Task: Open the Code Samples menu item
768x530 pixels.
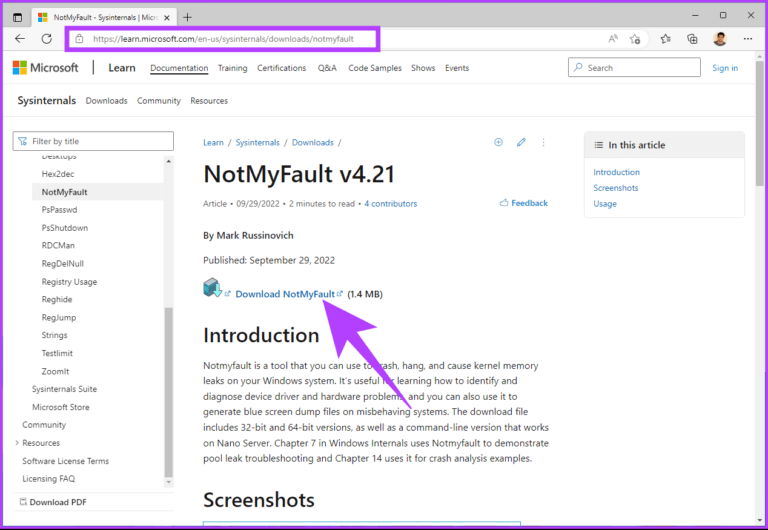Action: [x=375, y=68]
